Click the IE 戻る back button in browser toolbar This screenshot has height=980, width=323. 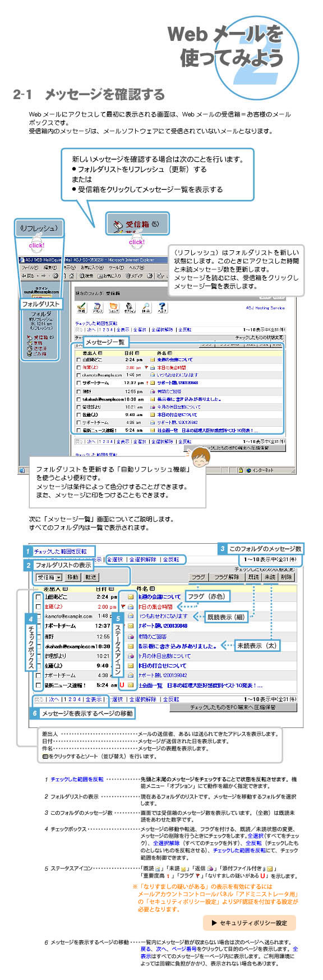(x=27, y=276)
